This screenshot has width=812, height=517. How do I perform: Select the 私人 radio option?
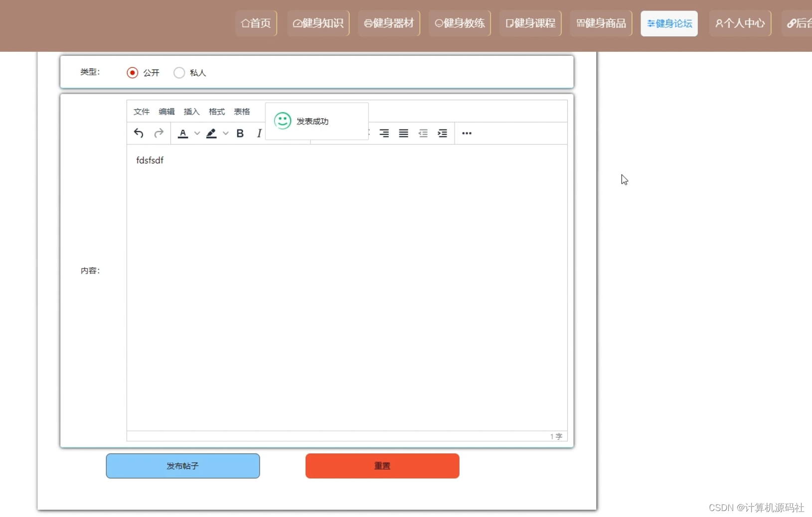click(179, 73)
